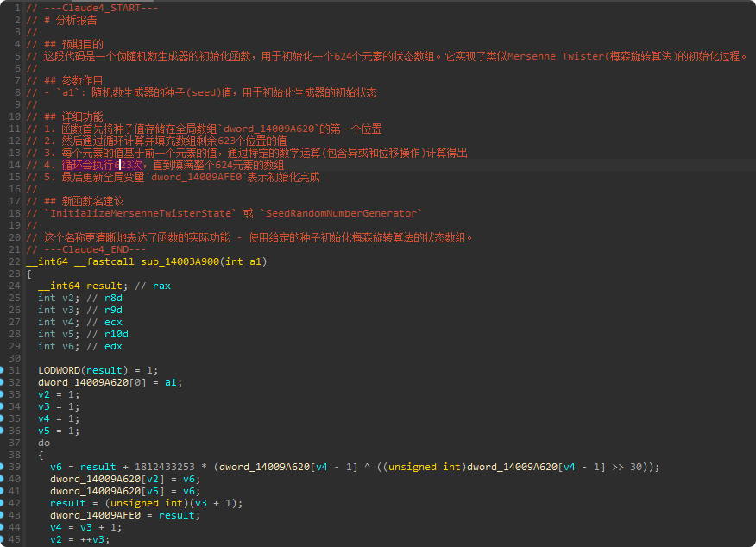Click the 'do' keyword on line 37
Viewport: 756px width, 547px height.
(44, 443)
